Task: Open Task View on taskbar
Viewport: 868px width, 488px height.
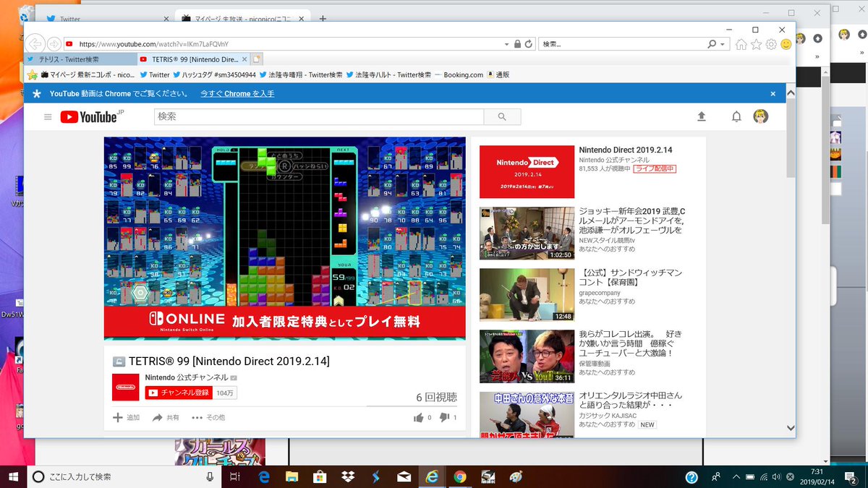Action: click(234, 476)
